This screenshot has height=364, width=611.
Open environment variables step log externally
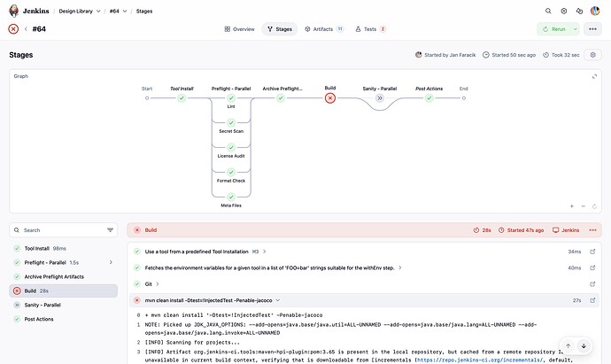pyautogui.click(x=592, y=267)
